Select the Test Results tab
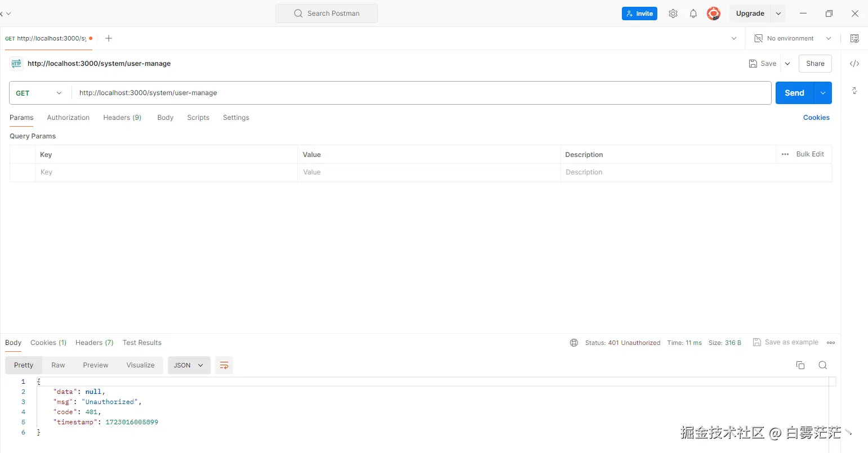Screen dimensions: 868x453 point(142,343)
